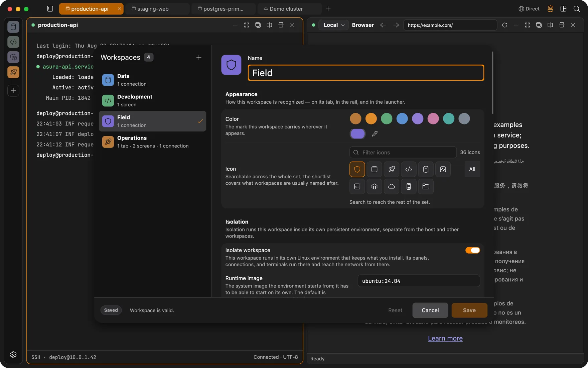Choose the folder icon in the icon grid
The image size is (588, 368).
tap(426, 186)
